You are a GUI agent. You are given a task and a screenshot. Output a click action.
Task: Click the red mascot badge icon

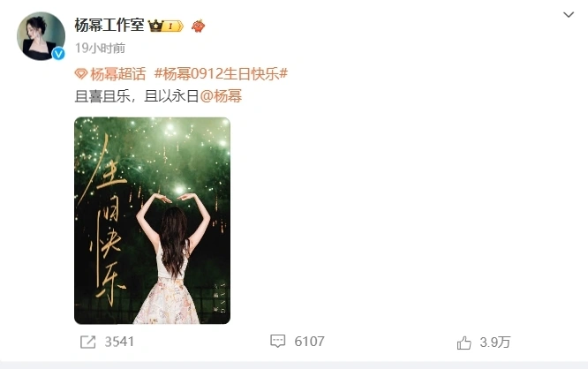198,26
